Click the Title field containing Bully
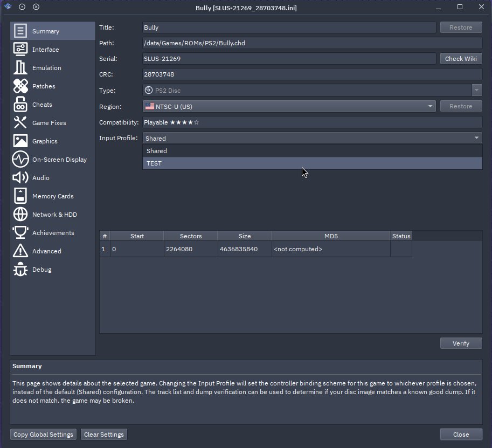Viewport: 492px width, 448px height. (289, 27)
